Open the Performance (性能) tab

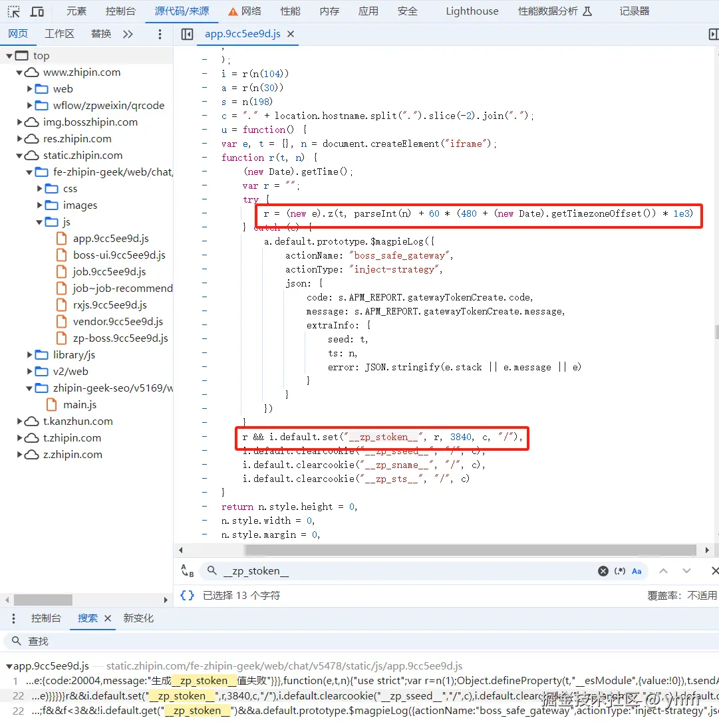click(x=290, y=11)
